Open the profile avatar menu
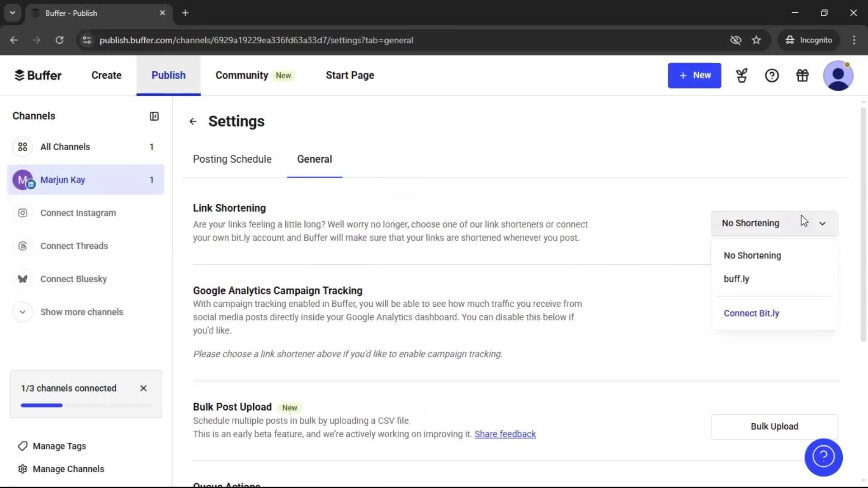Viewport: 868px width, 488px height. 838,75
